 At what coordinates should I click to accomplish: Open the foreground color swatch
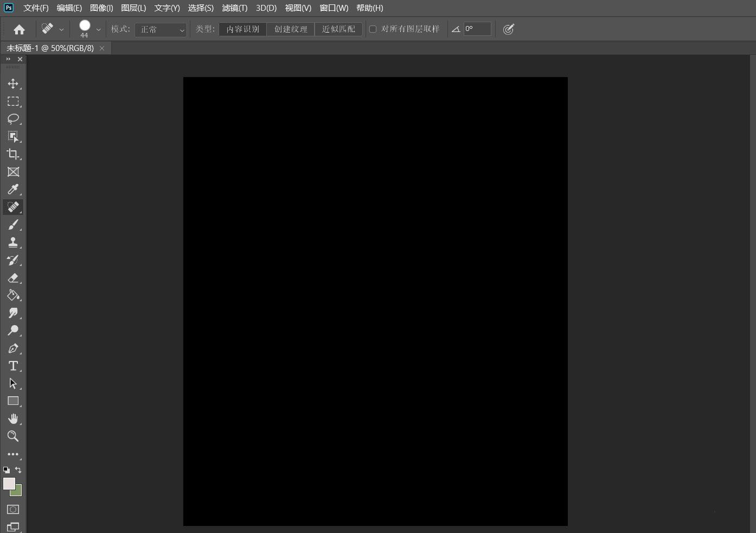pos(9,484)
